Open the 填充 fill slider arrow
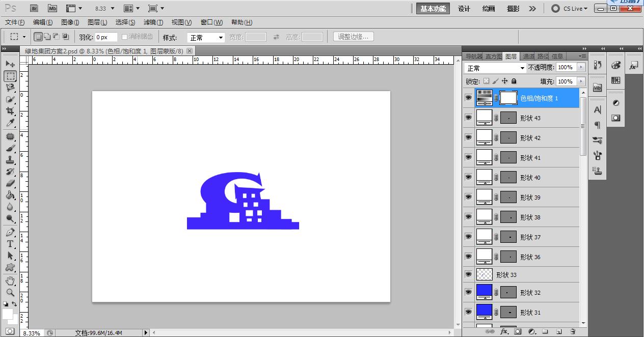This screenshot has height=337, width=644. [x=581, y=81]
